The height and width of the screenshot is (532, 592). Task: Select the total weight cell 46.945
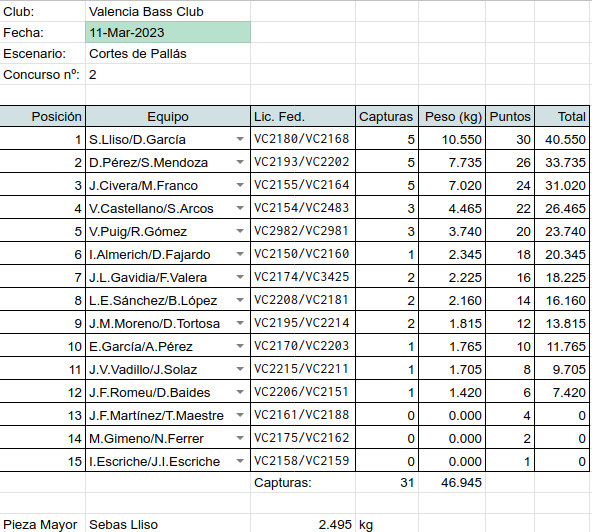(x=452, y=482)
